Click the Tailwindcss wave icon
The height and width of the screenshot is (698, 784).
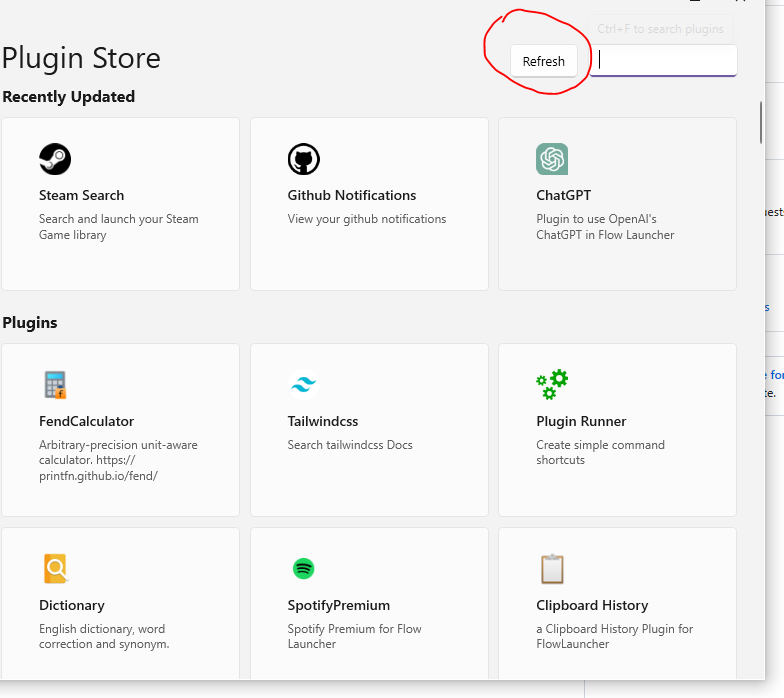tap(304, 384)
